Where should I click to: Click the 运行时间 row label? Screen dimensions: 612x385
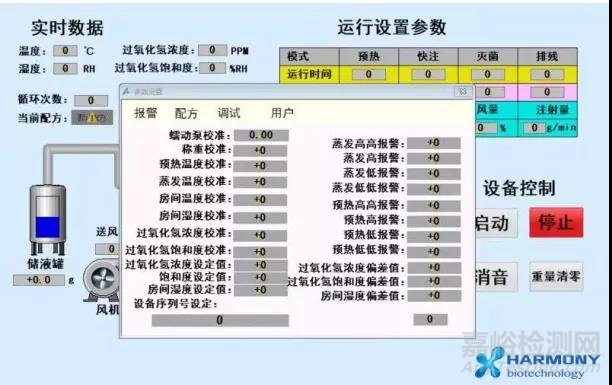click(x=310, y=74)
